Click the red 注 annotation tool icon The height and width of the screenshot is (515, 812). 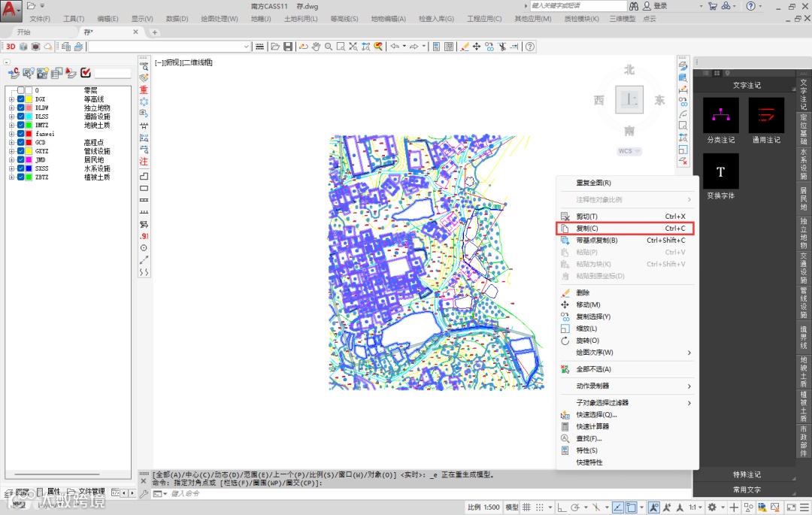[144, 162]
